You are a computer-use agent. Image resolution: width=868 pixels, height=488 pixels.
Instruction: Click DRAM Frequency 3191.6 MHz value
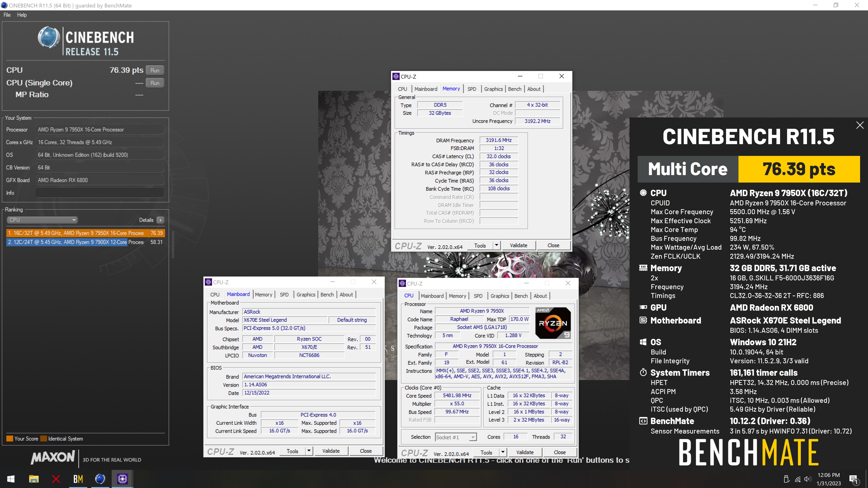pos(498,140)
